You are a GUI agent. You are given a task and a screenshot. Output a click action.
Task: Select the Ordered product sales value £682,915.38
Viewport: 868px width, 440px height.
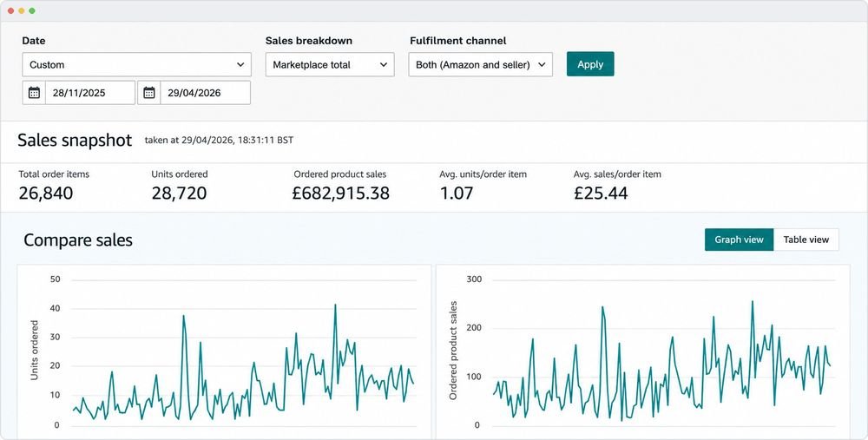341,194
